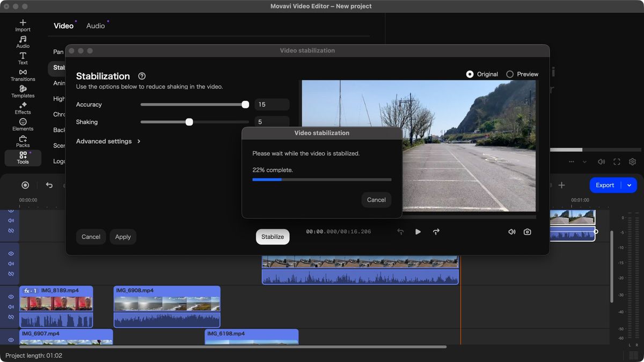Viewport: 644px width, 362px height.
Task: Click the timeline horizontal scrollbar
Action: point(233,347)
